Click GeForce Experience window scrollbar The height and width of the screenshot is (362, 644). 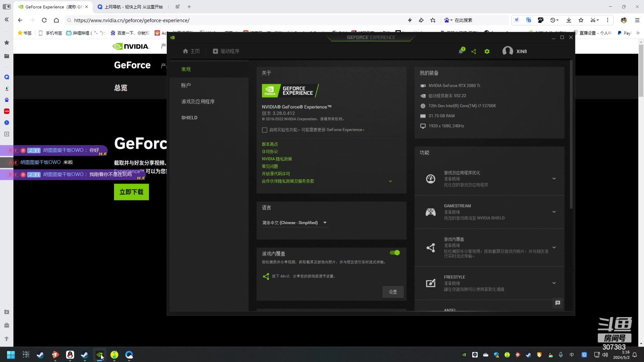(571, 134)
